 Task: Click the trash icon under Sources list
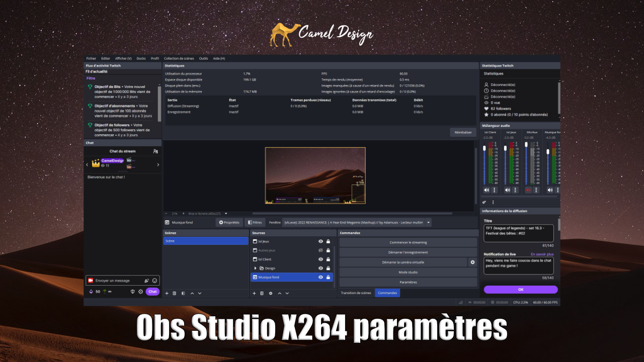[262, 293]
